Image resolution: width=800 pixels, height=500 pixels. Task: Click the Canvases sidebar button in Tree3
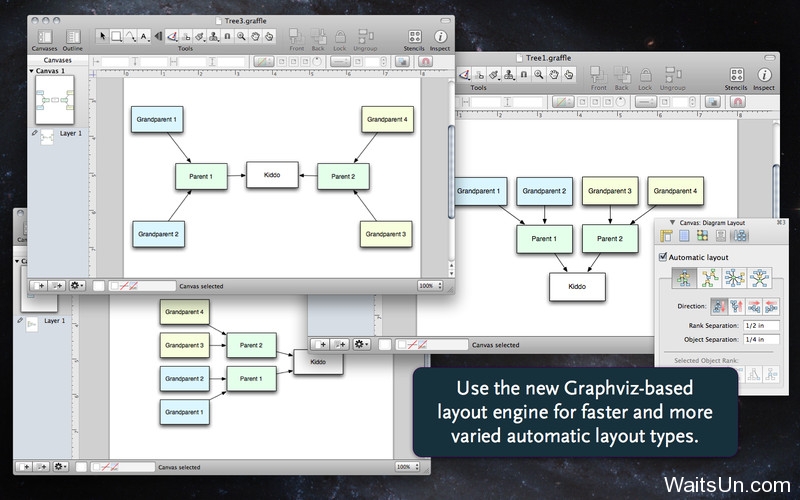tap(43, 37)
